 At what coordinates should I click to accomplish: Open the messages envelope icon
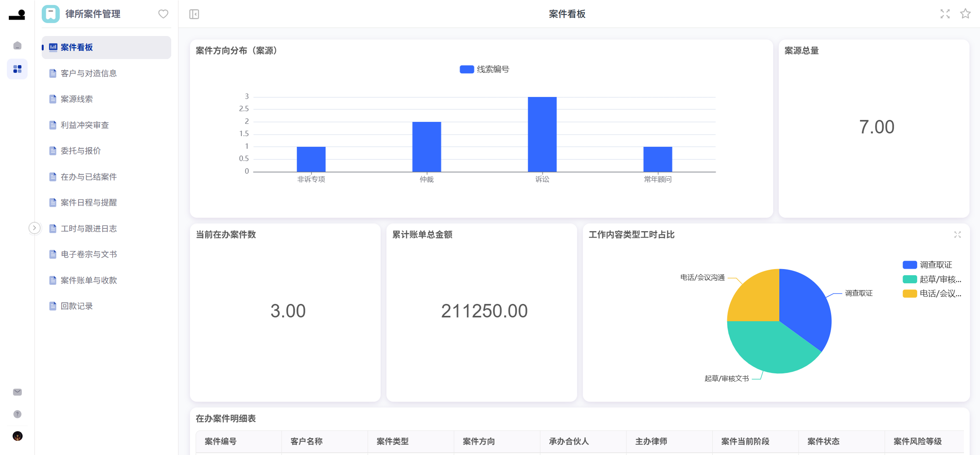17,392
